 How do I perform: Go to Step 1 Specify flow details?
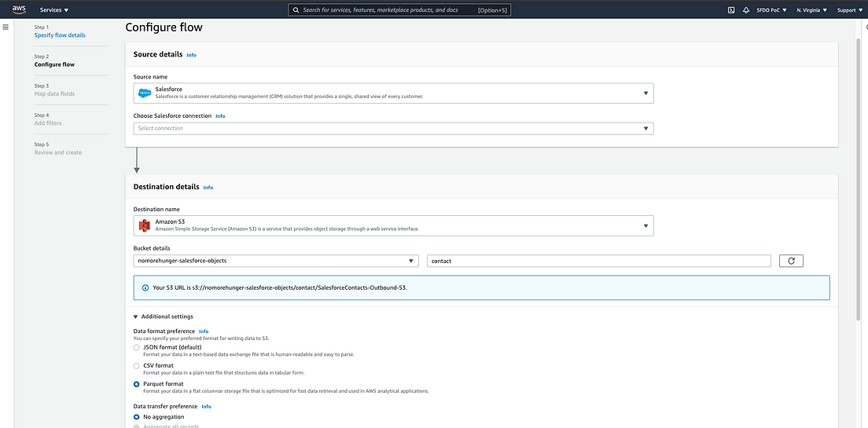click(x=60, y=35)
